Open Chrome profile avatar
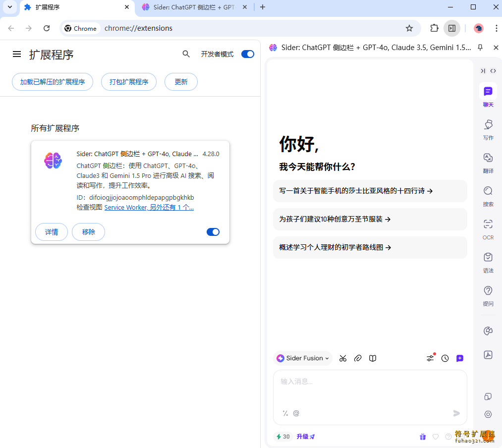502x448 pixels. [479, 28]
